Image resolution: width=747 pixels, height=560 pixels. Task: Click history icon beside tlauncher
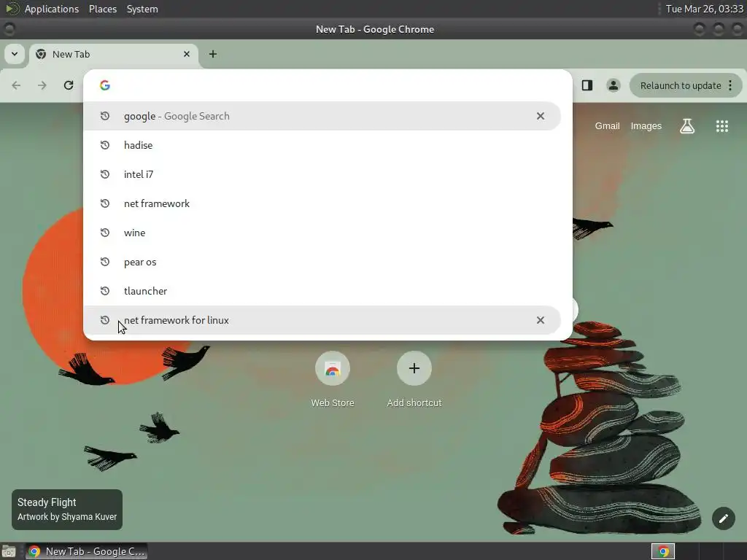(x=105, y=291)
